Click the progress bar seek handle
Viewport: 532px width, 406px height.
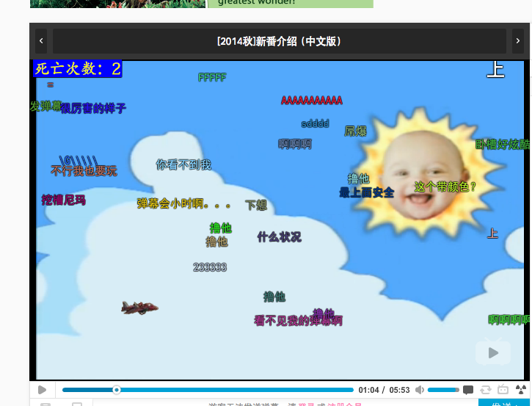tap(117, 390)
